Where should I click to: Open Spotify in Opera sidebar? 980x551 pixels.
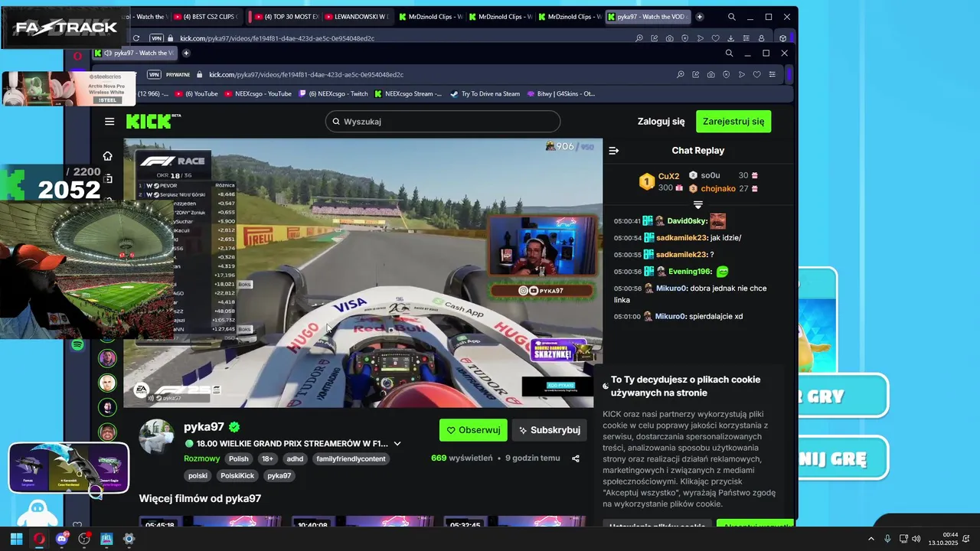coord(77,345)
